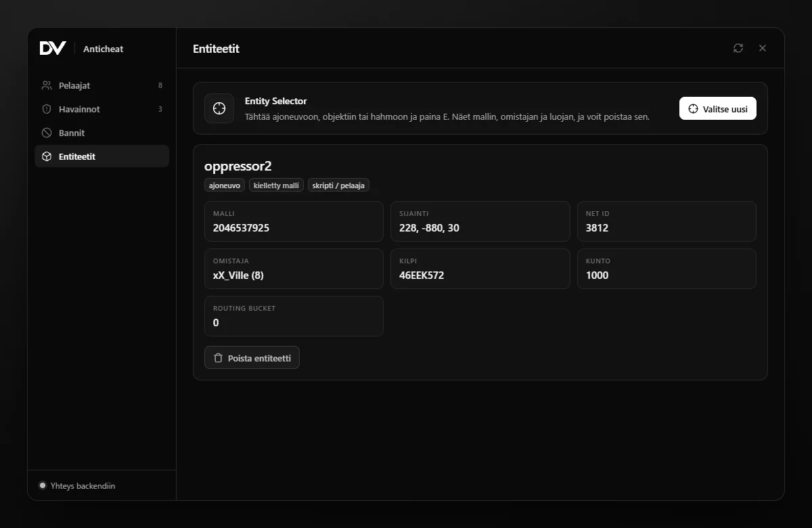Click the DV logo

[x=53, y=48]
